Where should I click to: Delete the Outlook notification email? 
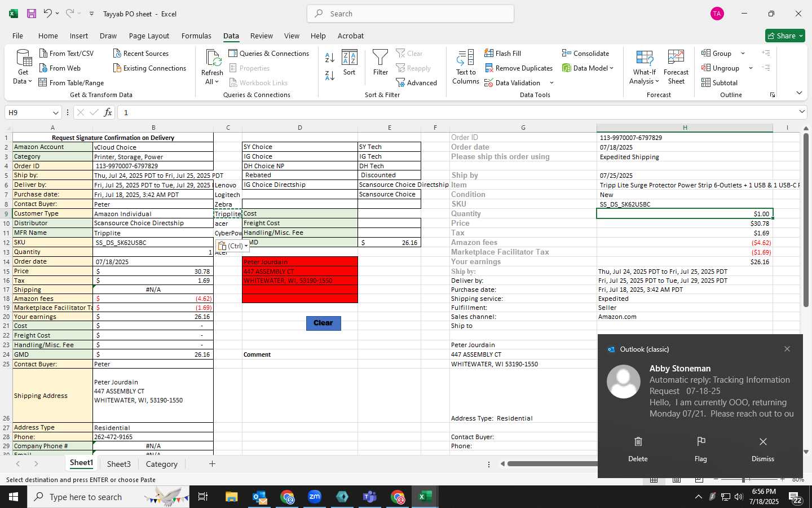coord(638,449)
